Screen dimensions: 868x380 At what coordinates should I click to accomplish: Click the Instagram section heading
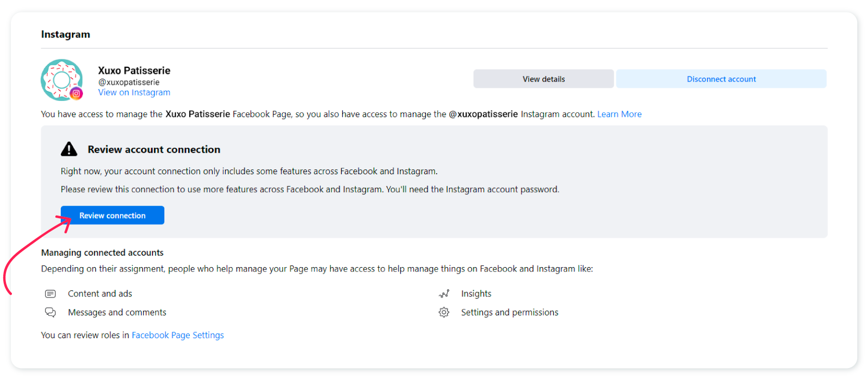click(66, 34)
